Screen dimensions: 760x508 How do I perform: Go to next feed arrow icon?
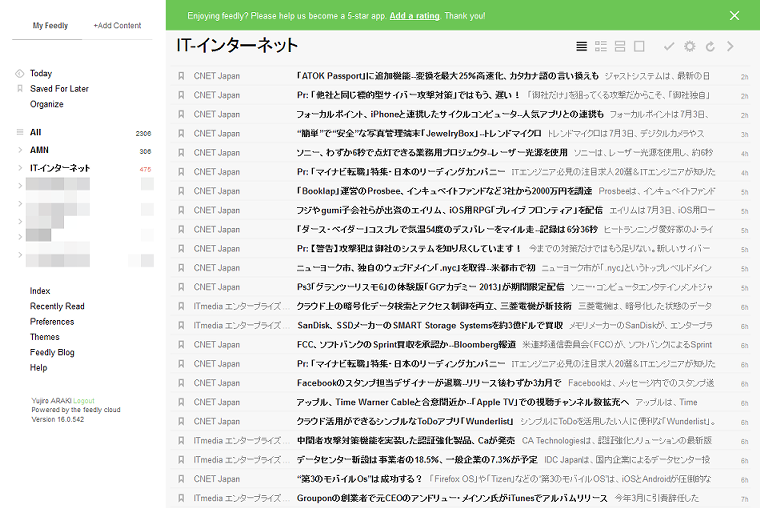(730, 47)
